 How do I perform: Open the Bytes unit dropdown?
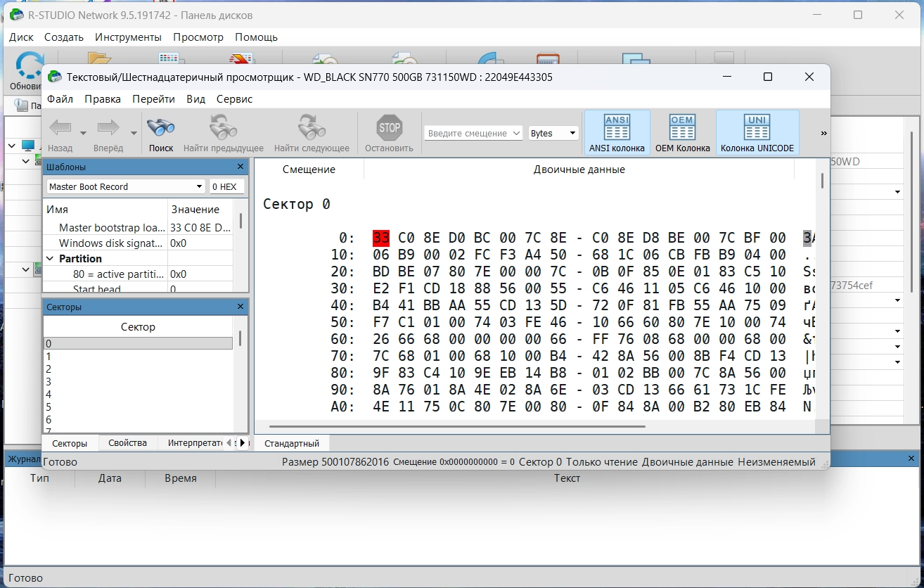coord(553,133)
